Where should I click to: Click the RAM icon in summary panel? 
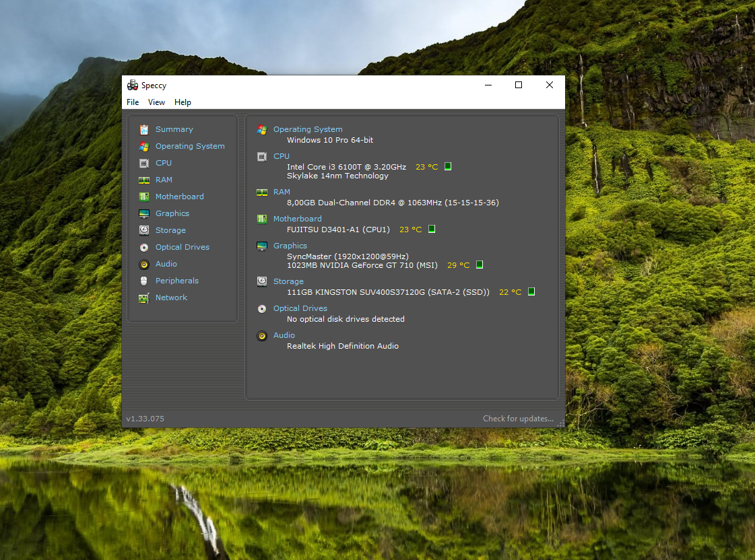(x=262, y=192)
